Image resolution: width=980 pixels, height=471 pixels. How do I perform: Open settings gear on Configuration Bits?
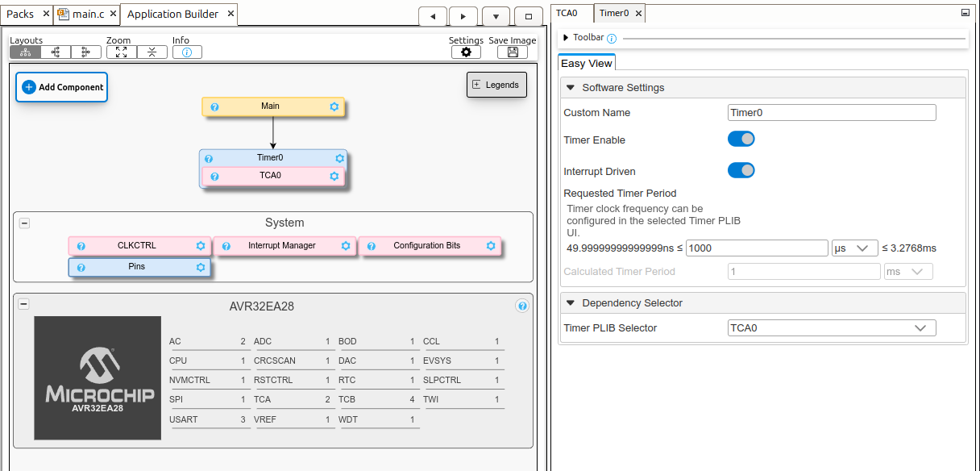(x=491, y=246)
